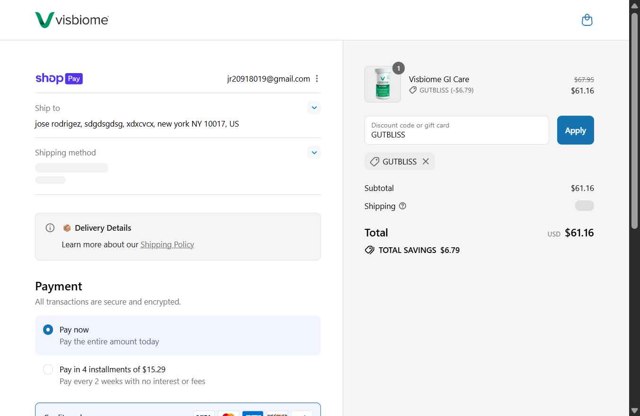Click the Shipping help question mark icon
Screen dimensions: 640x416
(402, 206)
